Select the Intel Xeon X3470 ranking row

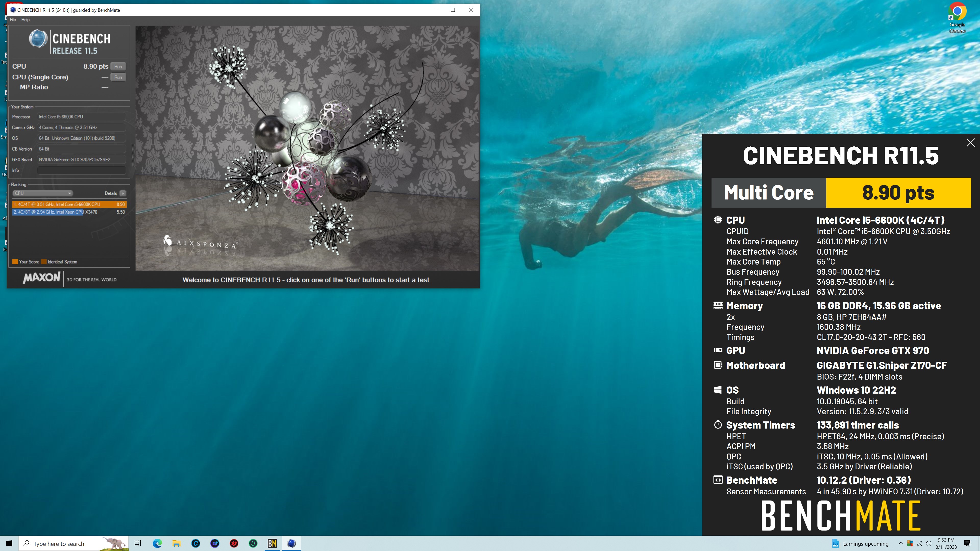[69, 212]
